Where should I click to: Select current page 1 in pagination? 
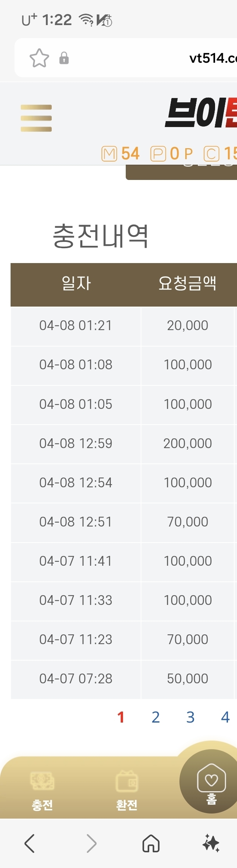click(121, 717)
